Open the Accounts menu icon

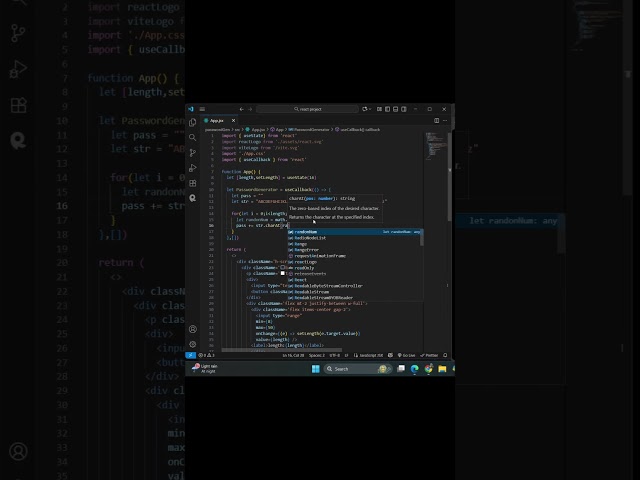click(x=193, y=329)
